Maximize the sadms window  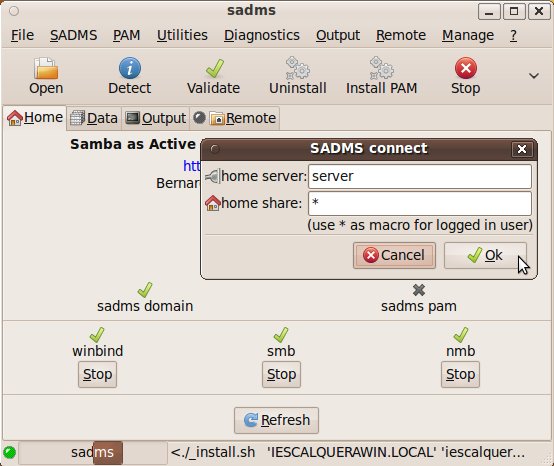[514, 12]
